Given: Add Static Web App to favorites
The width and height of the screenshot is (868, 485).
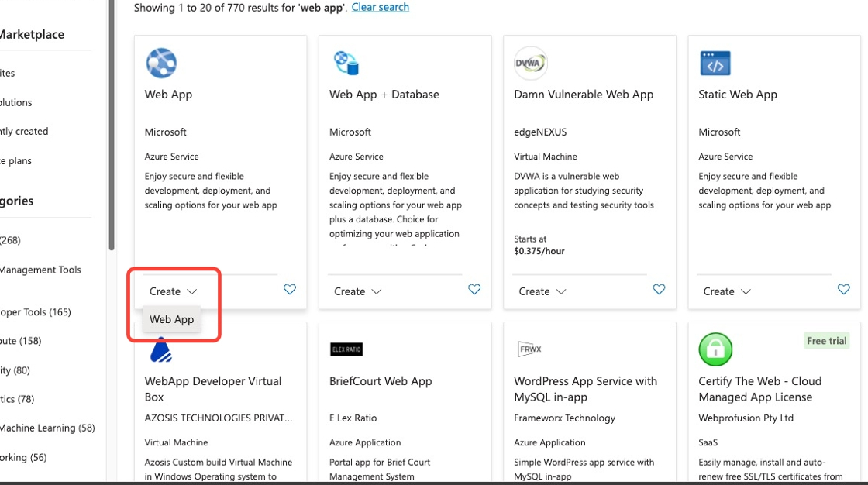Looking at the screenshot, I should [843, 289].
